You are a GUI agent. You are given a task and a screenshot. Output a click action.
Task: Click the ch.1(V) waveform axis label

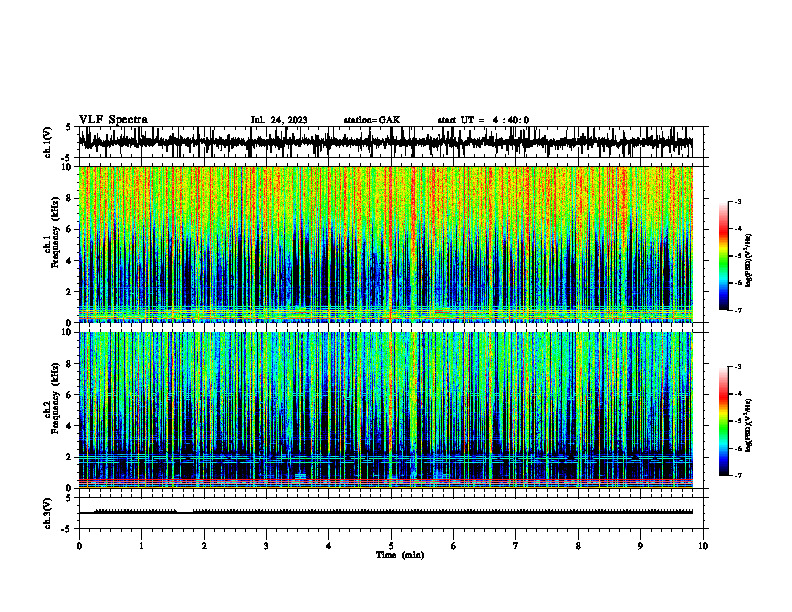tap(47, 142)
